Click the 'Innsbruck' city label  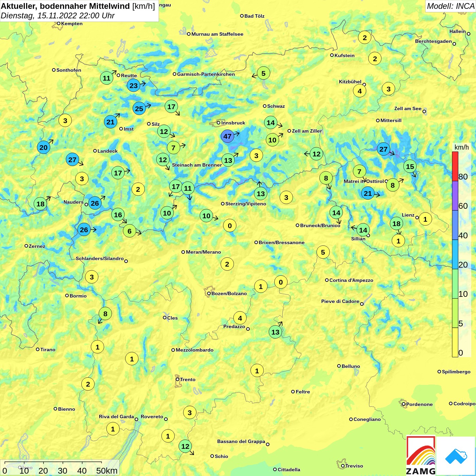tap(233, 123)
